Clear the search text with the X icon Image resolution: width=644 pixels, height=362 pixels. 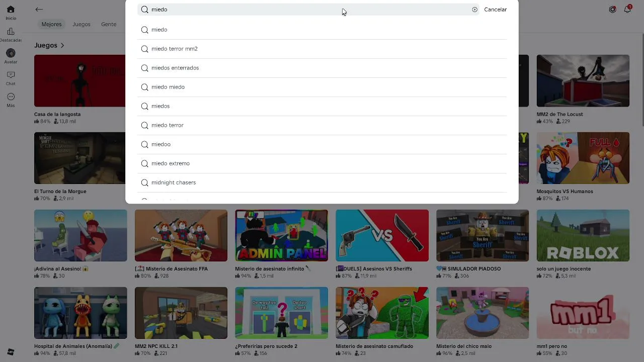pos(474,10)
